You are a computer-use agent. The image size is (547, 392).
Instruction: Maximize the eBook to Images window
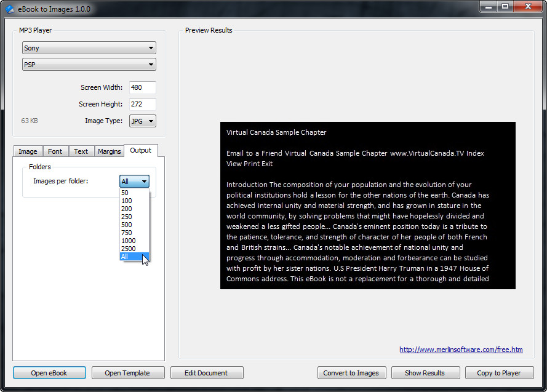[505, 7]
